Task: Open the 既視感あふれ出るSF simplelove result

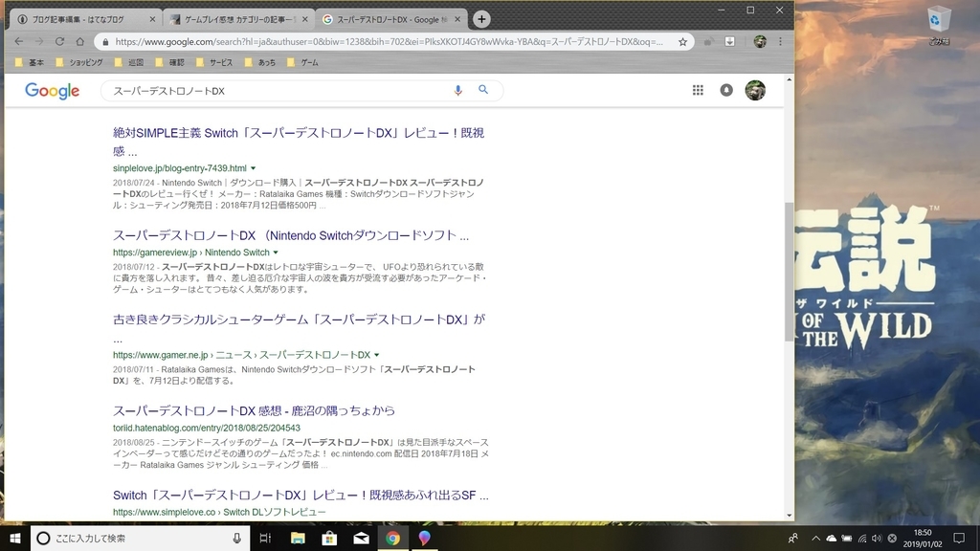Action: 301,496
